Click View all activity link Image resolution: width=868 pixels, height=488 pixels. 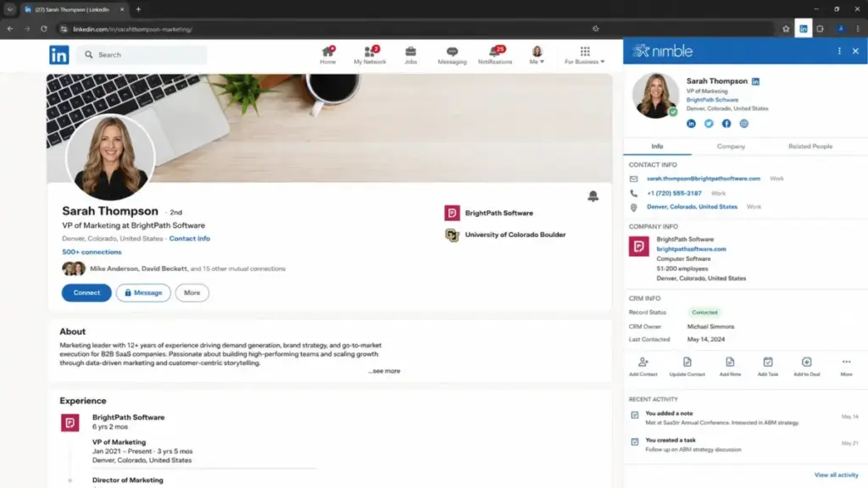tap(836, 474)
